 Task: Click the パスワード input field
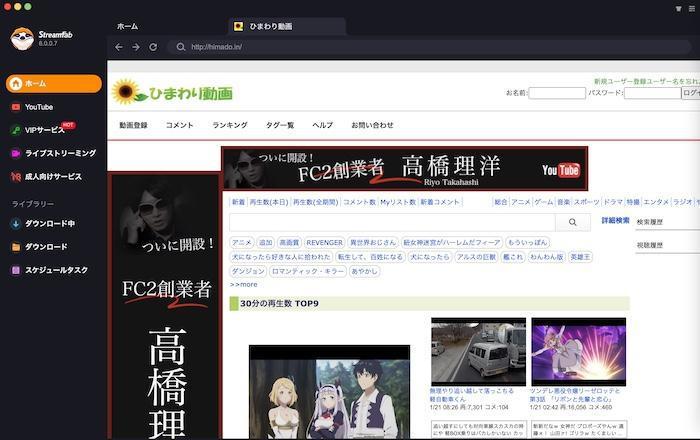[652, 93]
